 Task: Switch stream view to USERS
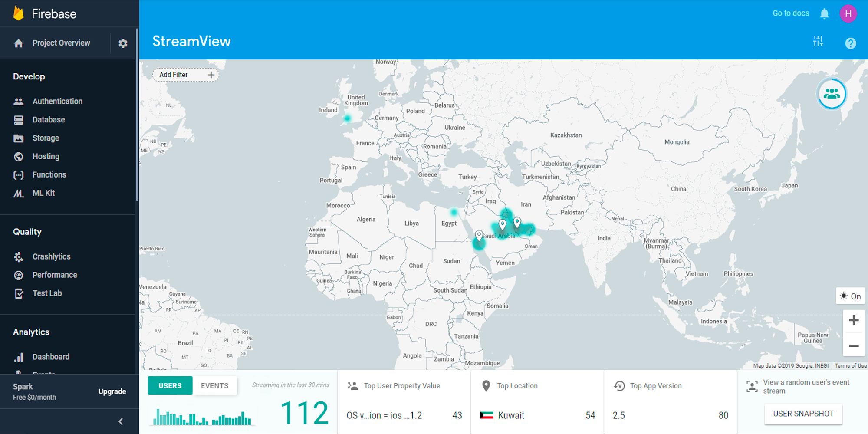coord(170,385)
